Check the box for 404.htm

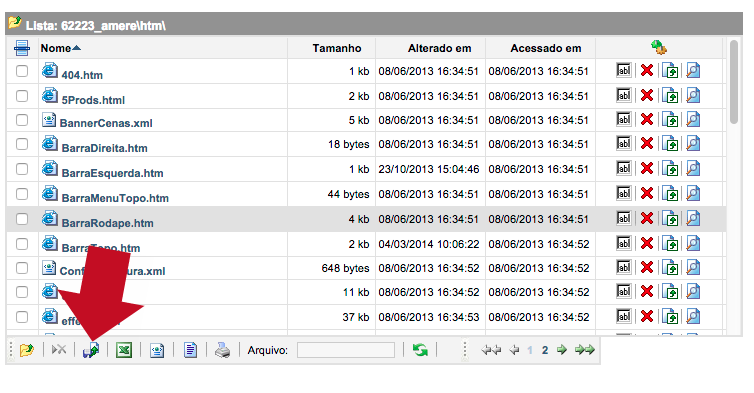click(22, 71)
